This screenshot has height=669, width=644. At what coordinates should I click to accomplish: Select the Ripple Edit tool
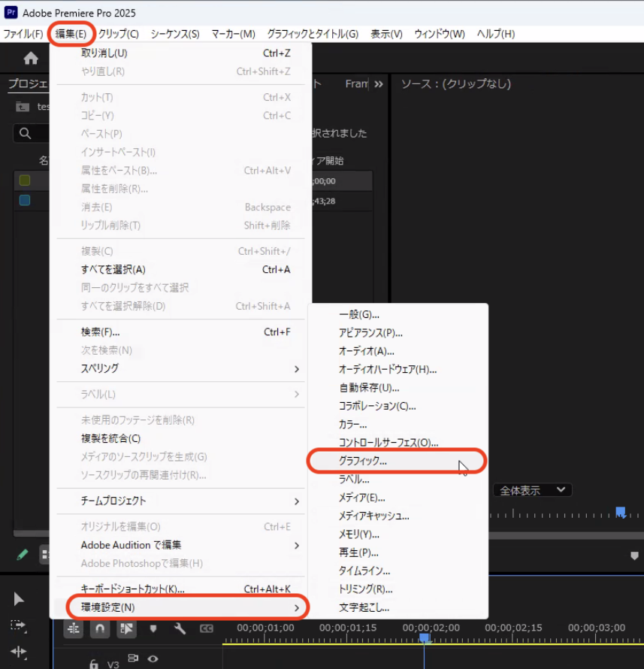tap(19, 652)
